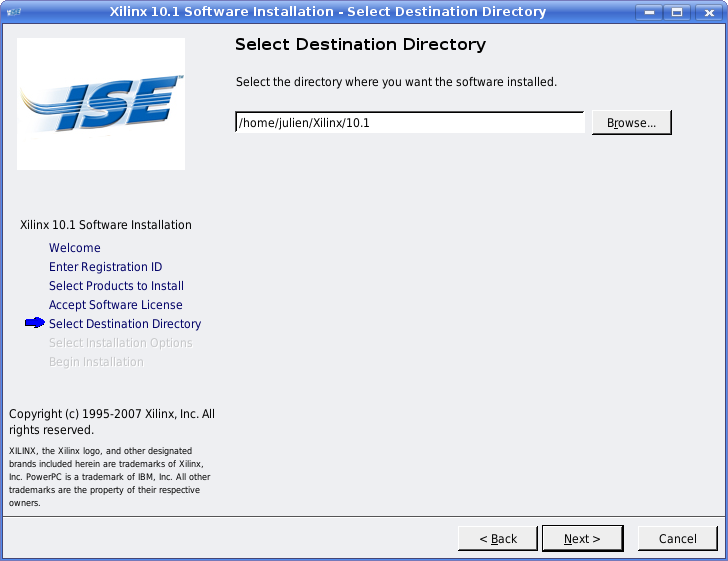Jump to Select Products to Install step
728x561 pixels.
[x=116, y=286]
